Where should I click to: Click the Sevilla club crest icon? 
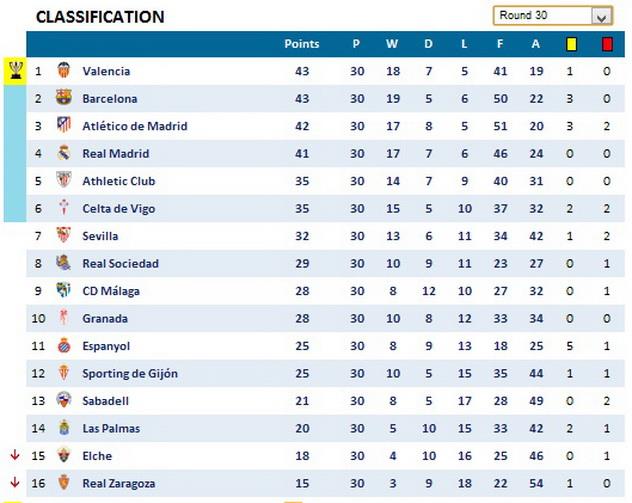(x=64, y=236)
